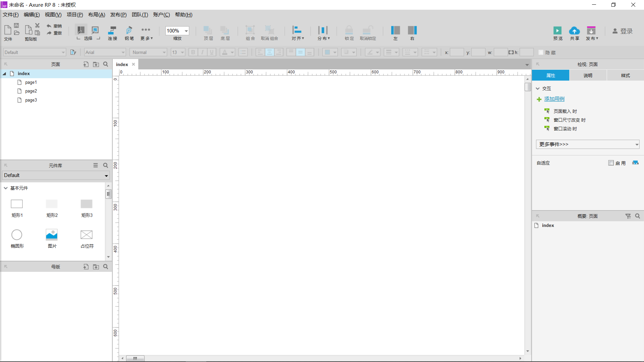Screen dimensions: 644x362
Task: Toggle the left panel (左) visibility
Action: (395, 31)
